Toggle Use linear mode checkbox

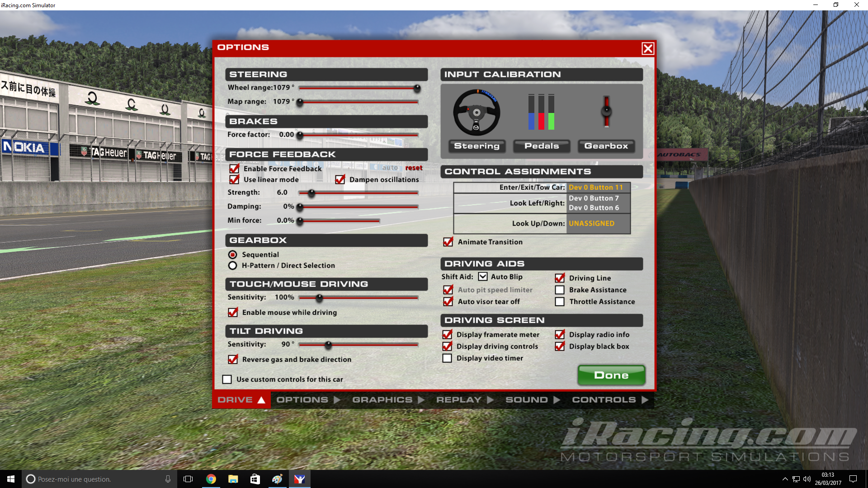[234, 179]
